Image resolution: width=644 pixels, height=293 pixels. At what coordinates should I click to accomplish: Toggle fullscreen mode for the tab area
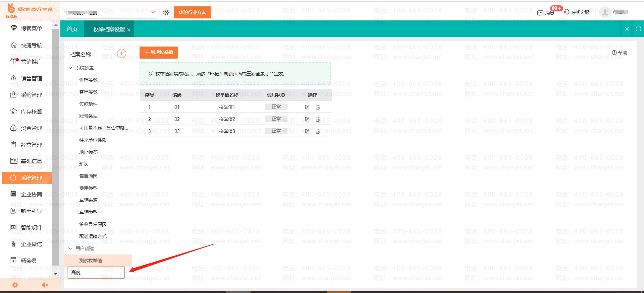coord(638,29)
